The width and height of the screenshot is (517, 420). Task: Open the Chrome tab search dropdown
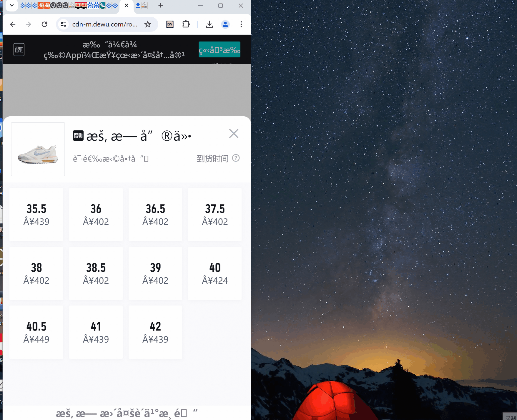[12, 5]
